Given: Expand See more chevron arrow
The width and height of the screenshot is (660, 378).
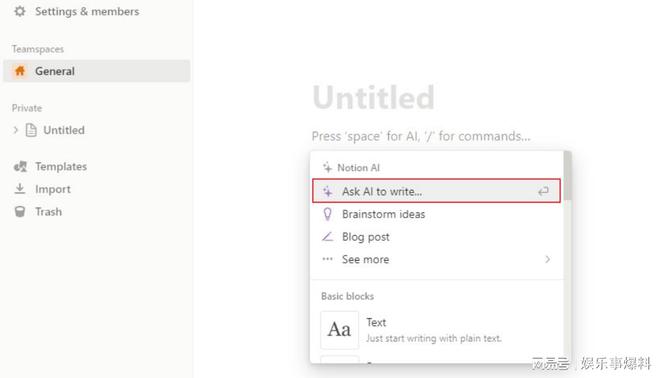Looking at the screenshot, I should (547, 259).
